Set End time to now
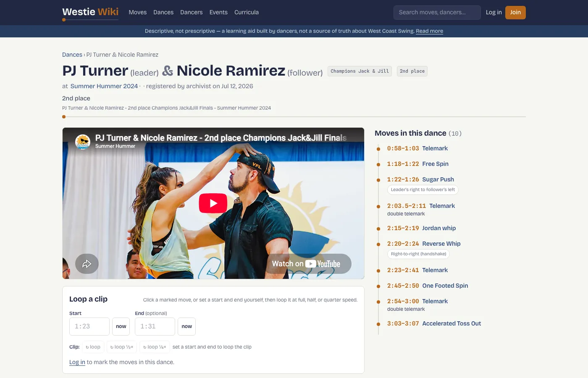This screenshot has width=588, height=378. tap(187, 326)
